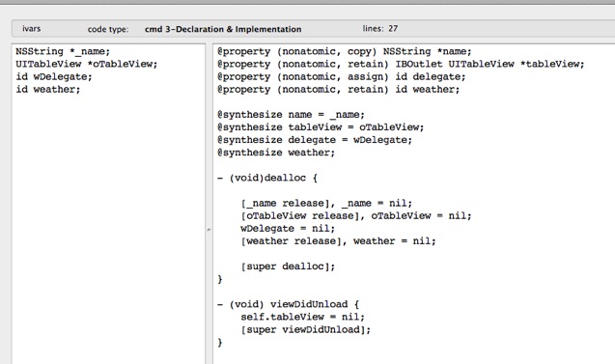This screenshot has width=615, height=364.
Task: Click the 'id weather;' ivar line
Action: click(x=48, y=89)
